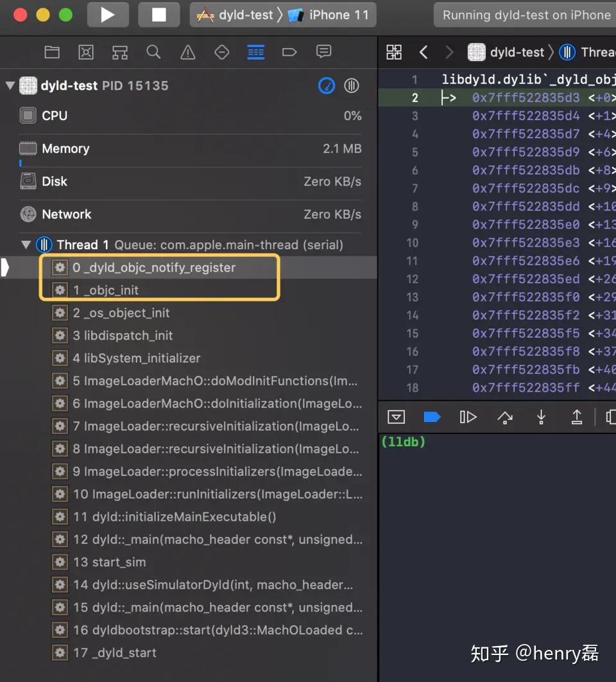
Task: Open the Report navigator speech-bubble icon
Action: point(323,52)
